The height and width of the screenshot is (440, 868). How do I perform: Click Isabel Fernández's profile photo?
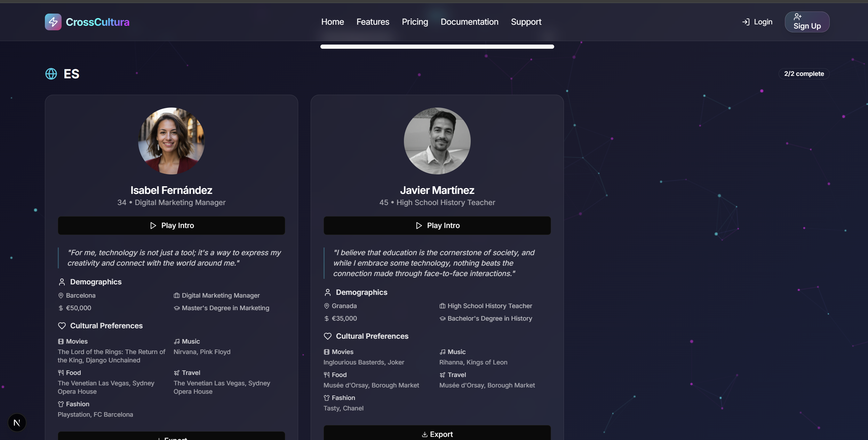[x=171, y=141]
